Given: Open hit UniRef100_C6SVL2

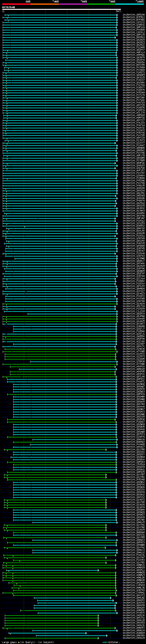Looking at the screenshot, I should tap(134, 32).
